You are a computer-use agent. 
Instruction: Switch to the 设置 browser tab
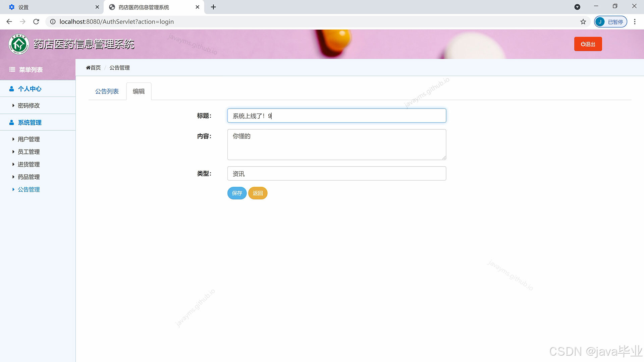(52, 7)
